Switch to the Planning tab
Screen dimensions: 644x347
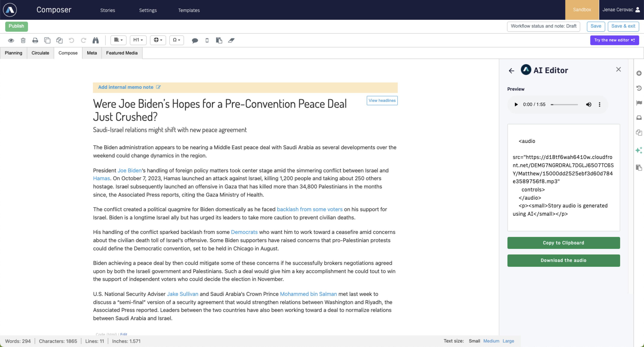(13, 53)
